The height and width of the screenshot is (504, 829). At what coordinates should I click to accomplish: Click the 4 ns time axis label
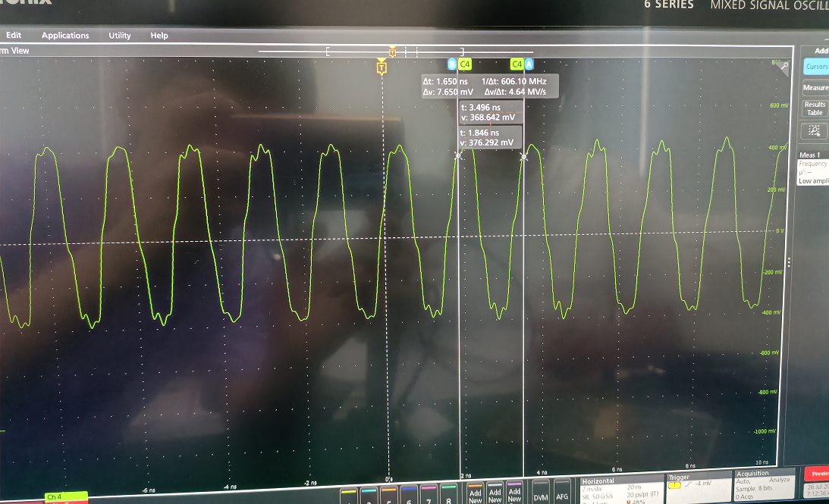(542, 472)
